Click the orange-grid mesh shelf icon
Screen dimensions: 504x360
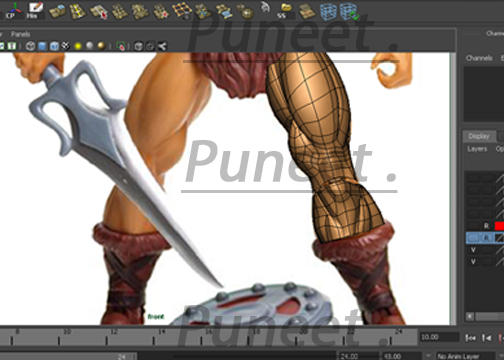coord(182,10)
